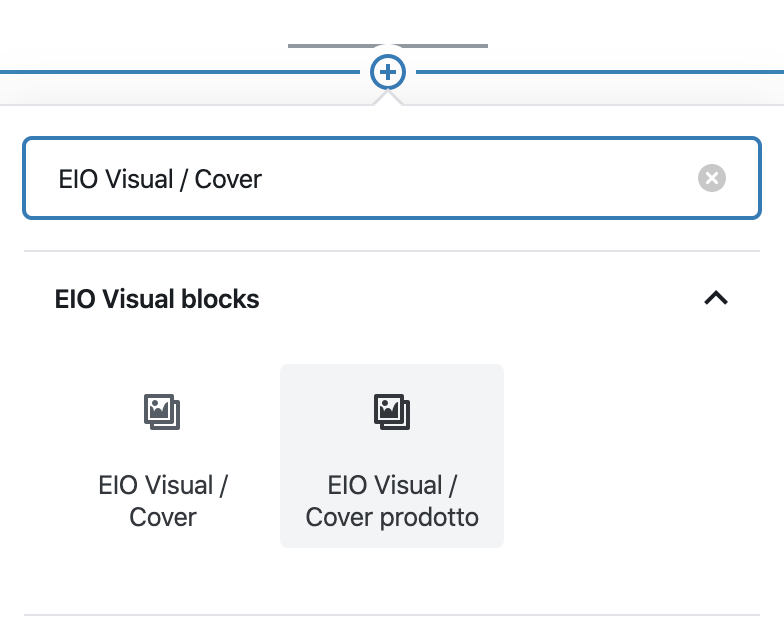Click the blue plus block inserter button
This screenshot has width=784, height=630.
[x=388, y=72]
